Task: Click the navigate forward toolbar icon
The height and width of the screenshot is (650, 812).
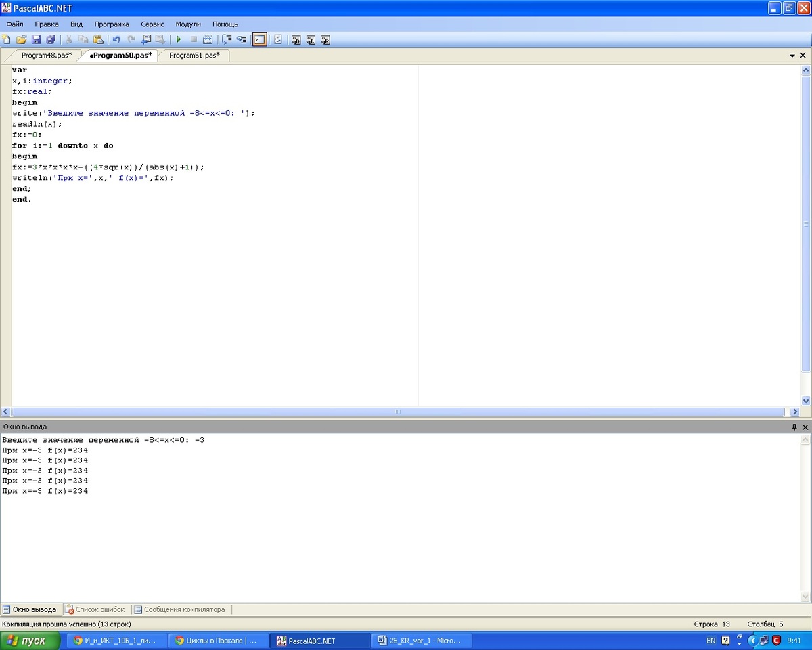Action: [x=160, y=39]
